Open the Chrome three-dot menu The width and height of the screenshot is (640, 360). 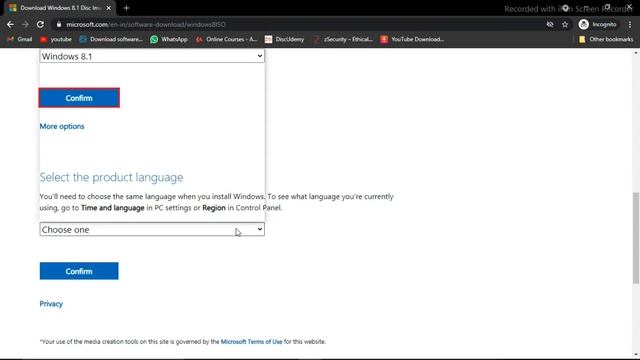click(x=630, y=24)
